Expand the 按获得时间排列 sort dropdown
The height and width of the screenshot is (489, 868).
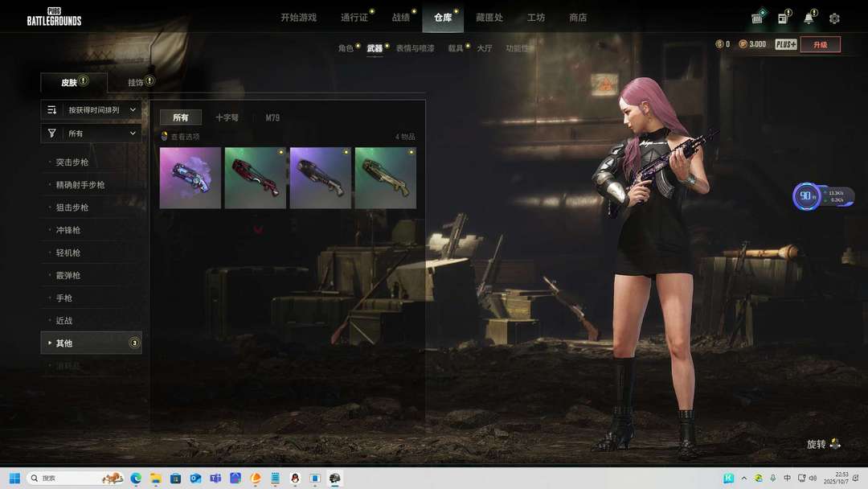click(x=133, y=109)
